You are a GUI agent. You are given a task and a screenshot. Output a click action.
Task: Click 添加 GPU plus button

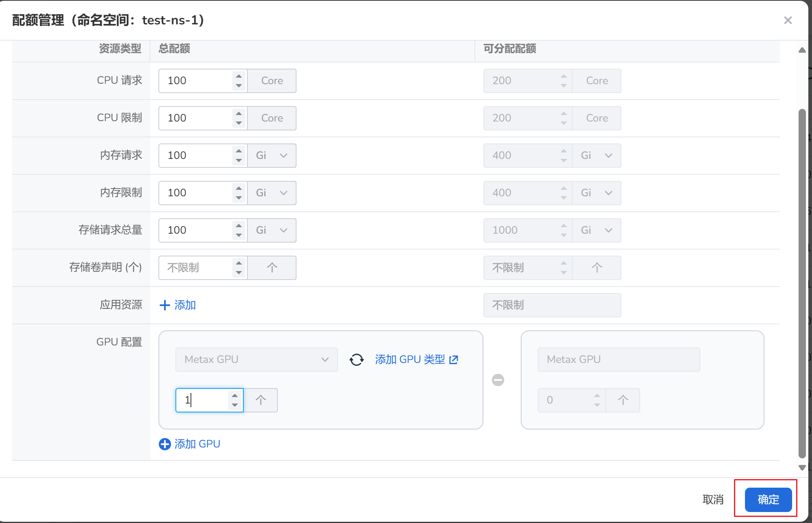click(x=189, y=444)
